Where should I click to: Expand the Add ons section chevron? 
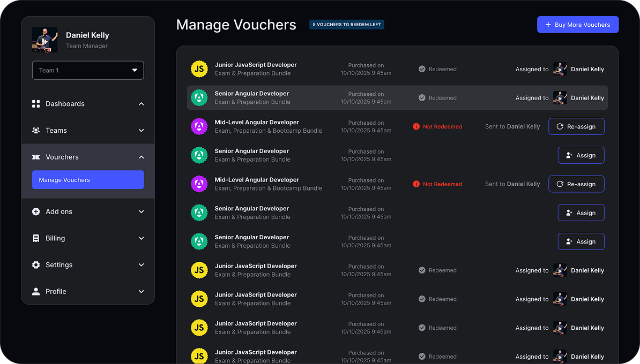pyautogui.click(x=141, y=211)
